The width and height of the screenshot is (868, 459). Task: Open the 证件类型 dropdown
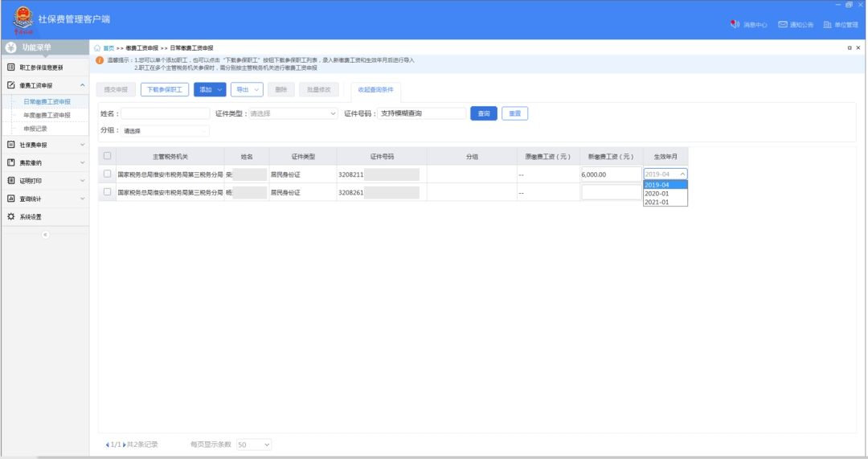coord(293,114)
